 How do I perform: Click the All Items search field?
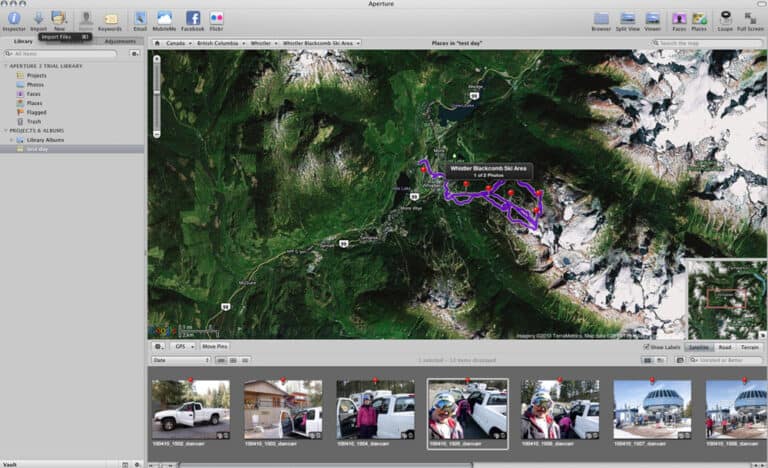[x=60, y=53]
